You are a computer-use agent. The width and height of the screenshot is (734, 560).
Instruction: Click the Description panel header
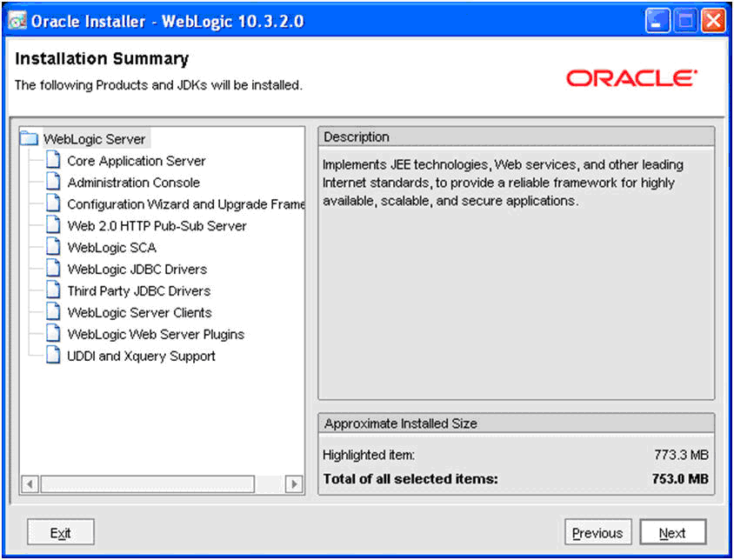[517, 137]
